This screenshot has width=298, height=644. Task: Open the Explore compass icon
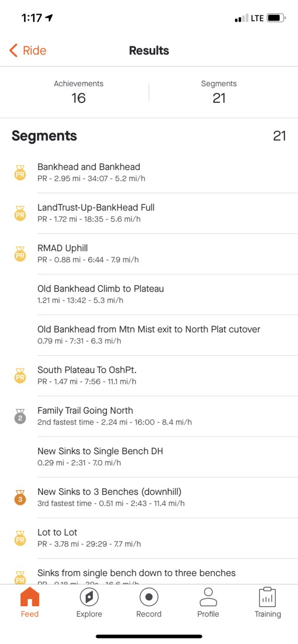89,598
